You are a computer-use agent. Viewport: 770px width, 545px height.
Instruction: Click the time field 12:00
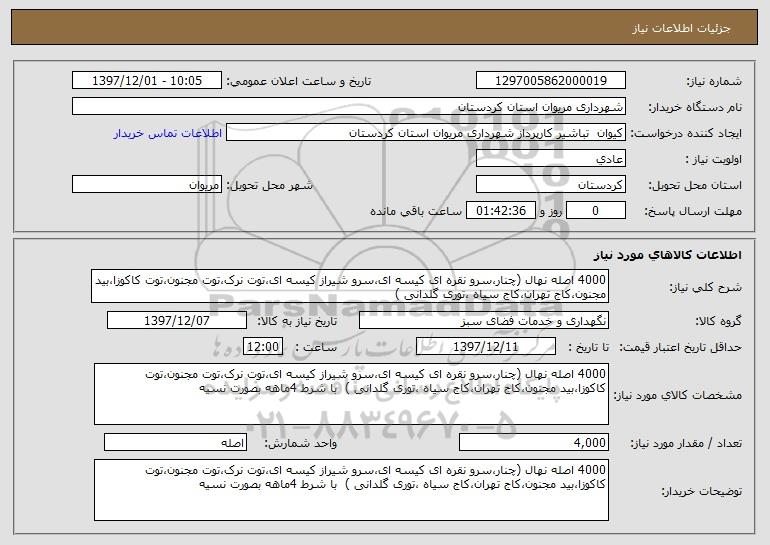[x=263, y=346]
